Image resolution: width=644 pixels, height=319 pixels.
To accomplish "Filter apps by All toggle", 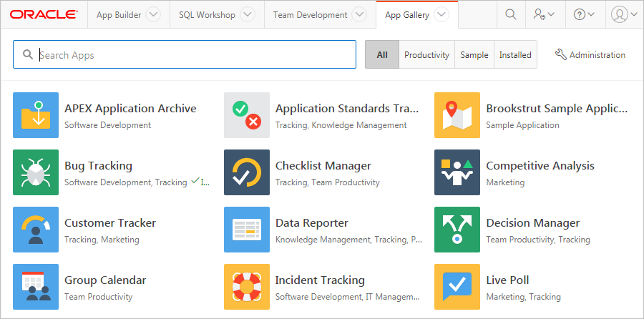I will click(x=382, y=55).
